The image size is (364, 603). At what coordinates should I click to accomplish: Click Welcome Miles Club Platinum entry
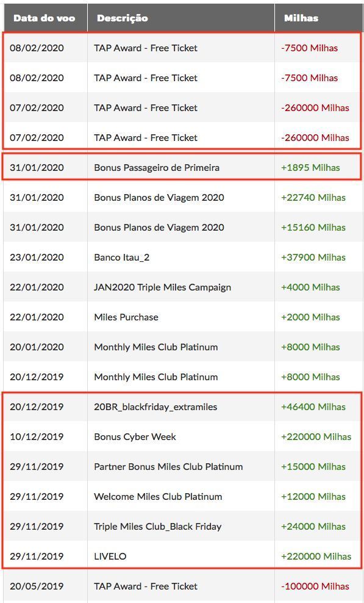click(x=182, y=496)
